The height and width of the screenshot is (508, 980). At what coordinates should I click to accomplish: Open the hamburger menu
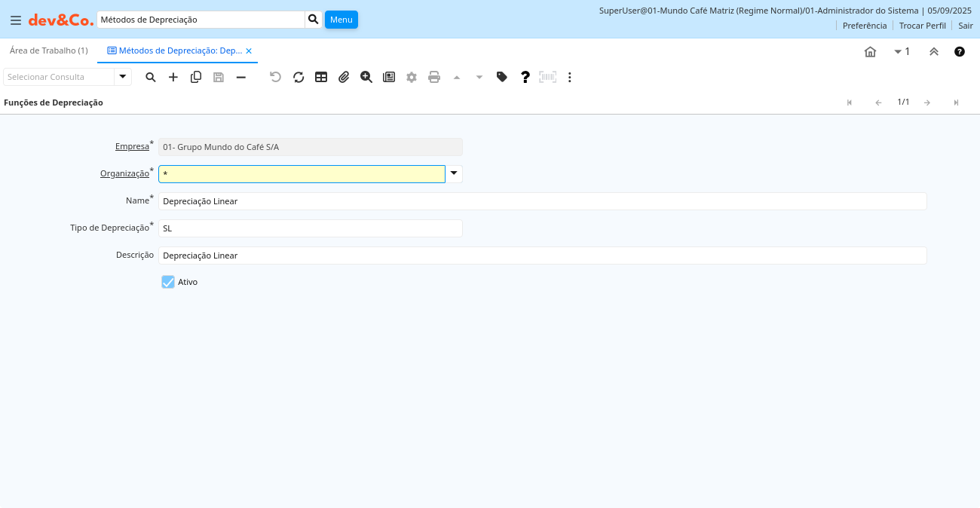(16, 20)
